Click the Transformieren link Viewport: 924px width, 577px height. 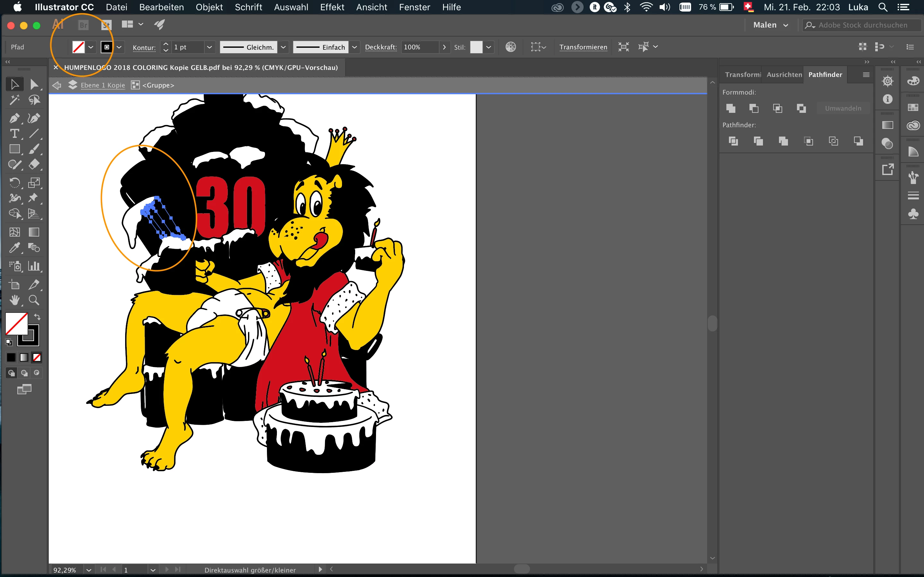click(x=583, y=47)
